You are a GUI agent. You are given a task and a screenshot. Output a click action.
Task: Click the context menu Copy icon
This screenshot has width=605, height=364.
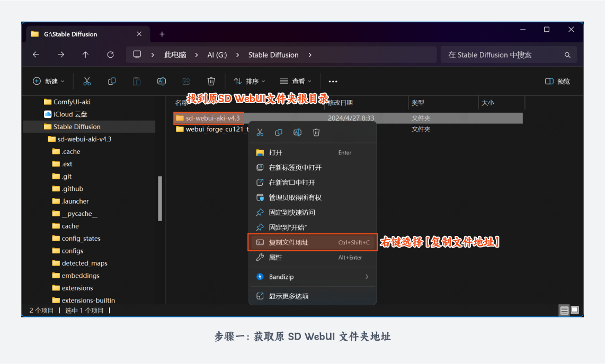coord(279,132)
